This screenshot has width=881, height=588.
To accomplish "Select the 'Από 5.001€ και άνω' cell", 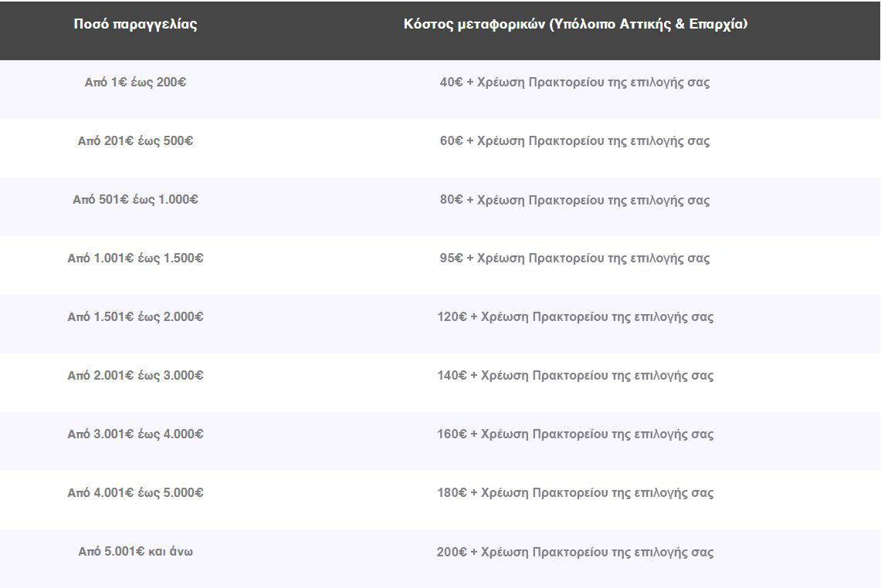I will (135, 552).
